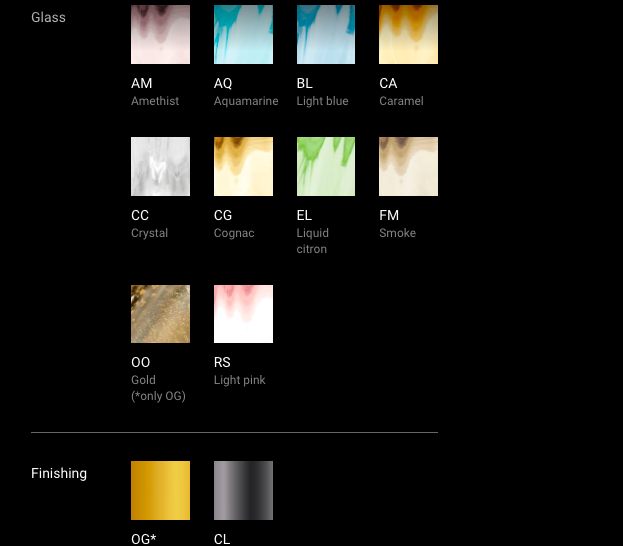Viewport: 623px width, 546px height.
Task: Click the AM code label
Action: coord(142,84)
